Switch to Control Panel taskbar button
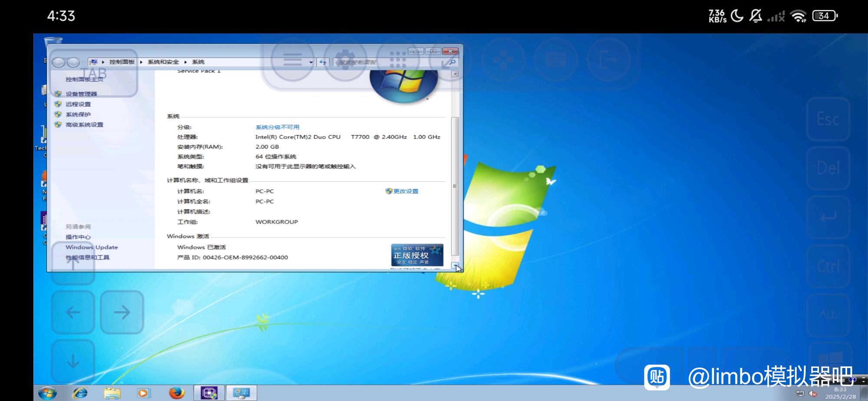This screenshot has height=401, width=868. click(241, 393)
